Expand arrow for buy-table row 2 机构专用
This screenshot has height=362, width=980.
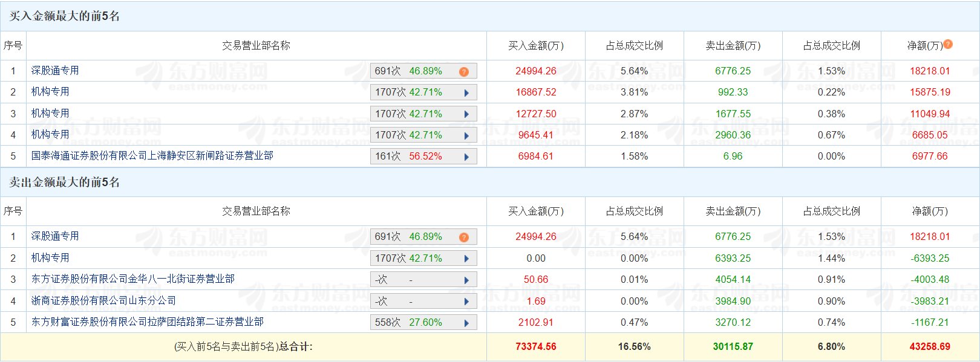(466, 93)
